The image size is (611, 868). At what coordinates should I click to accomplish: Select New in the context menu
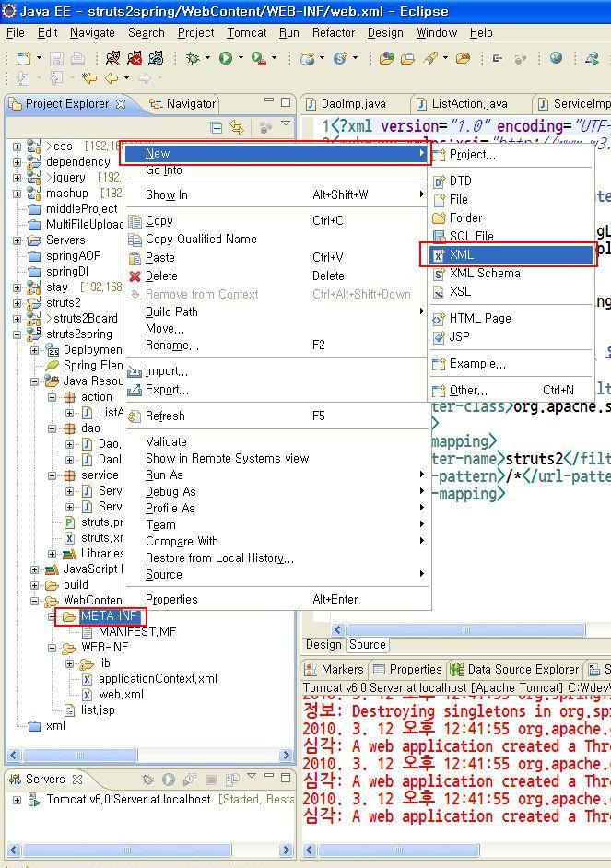tap(276, 153)
